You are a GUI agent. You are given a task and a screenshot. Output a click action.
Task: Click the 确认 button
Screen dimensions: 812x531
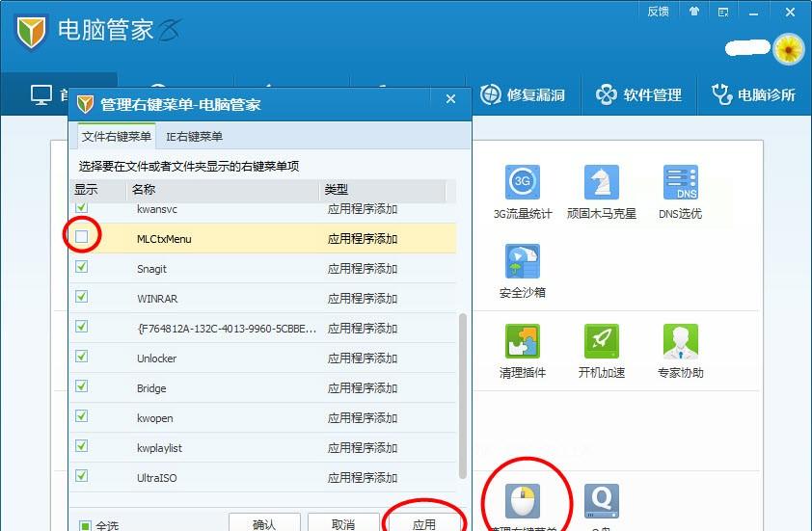264,522
